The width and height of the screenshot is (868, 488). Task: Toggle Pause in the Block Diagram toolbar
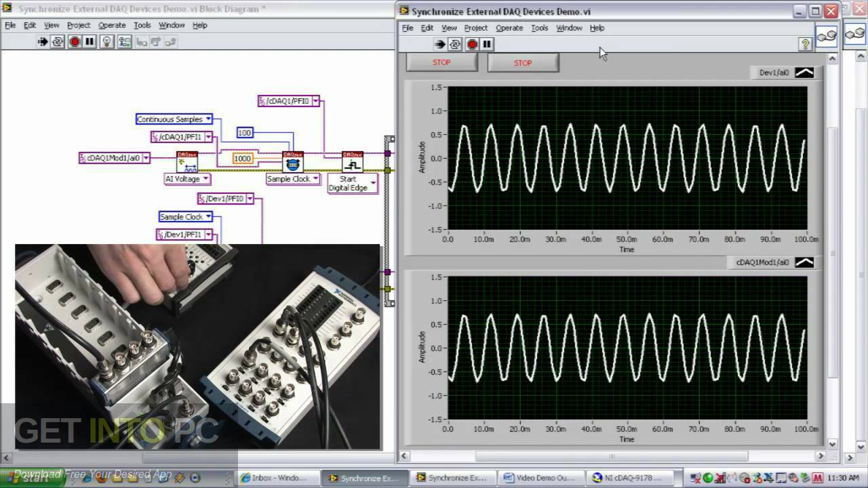pos(90,42)
